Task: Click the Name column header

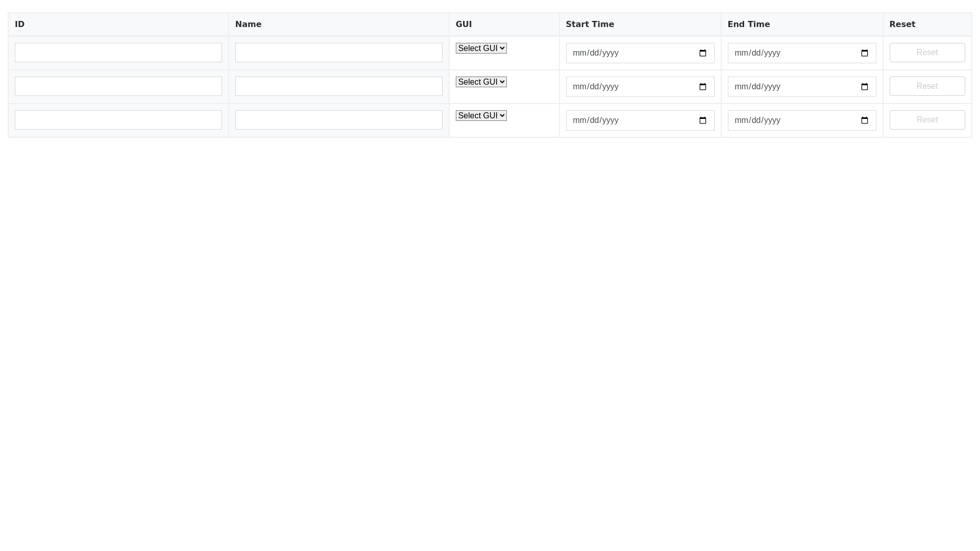Action: click(x=248, y=24)
